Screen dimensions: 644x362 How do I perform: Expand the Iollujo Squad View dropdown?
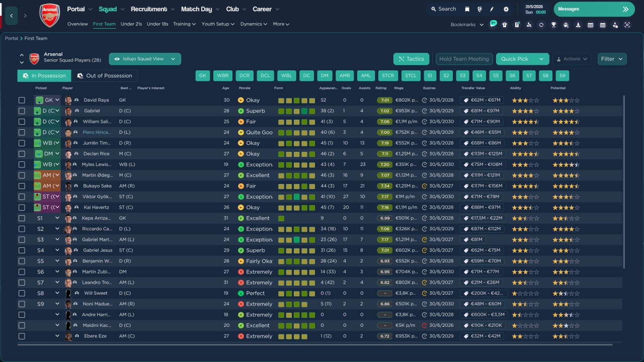[145, 59]
